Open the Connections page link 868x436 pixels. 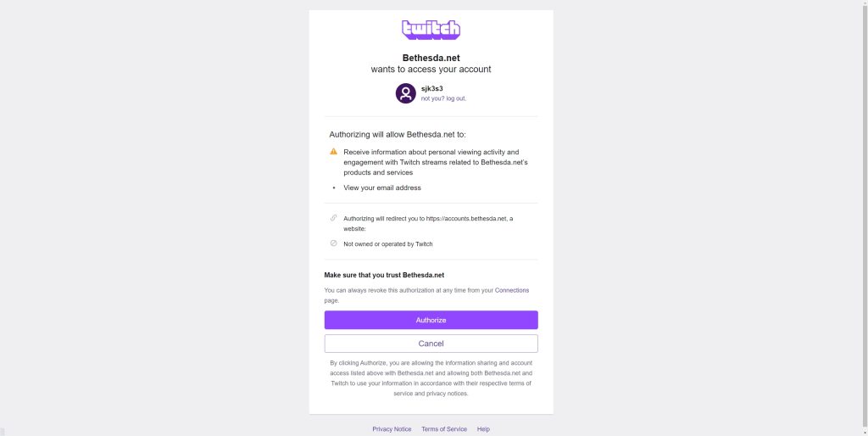point(511,290)
